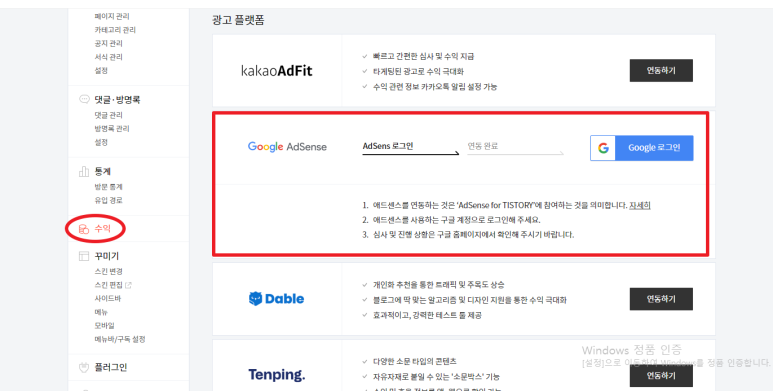This screenshot has height=391, width=773.
Task: Click the 'AdSens 로그인' step label
Action: click(388, 146)
